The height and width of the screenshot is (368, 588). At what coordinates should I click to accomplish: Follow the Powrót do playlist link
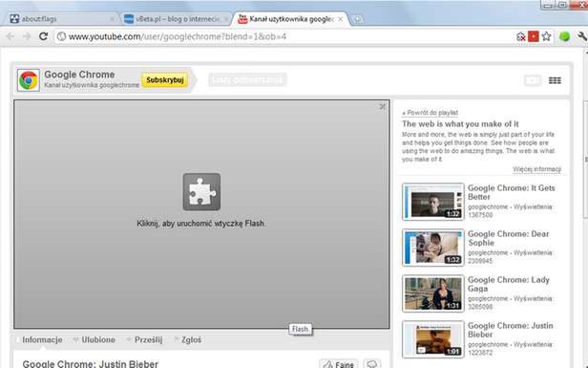point(430,113)
